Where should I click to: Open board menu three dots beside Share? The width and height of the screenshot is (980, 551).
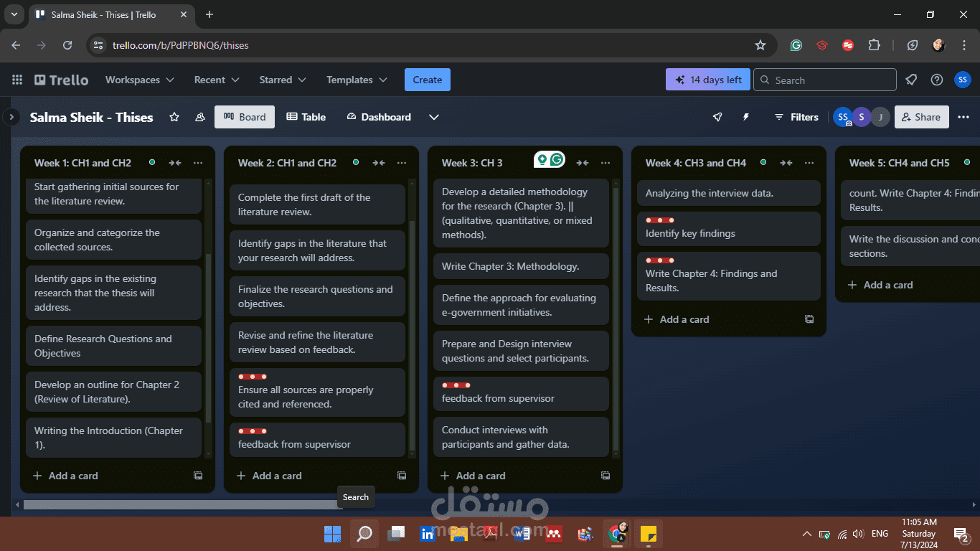tap(963, 117)
